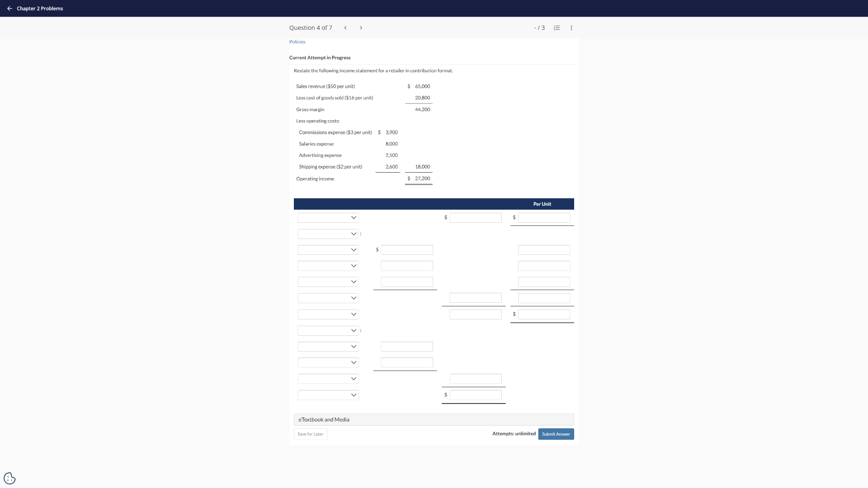868x488 pixels.
Task: Expand eTextbook and Media section
Action: coord(434,420)
